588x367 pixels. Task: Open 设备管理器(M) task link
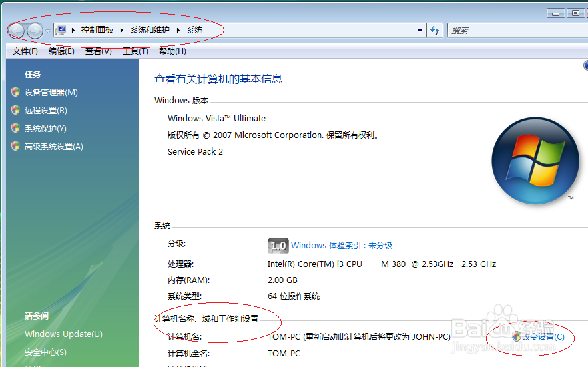tap(51, 93)
